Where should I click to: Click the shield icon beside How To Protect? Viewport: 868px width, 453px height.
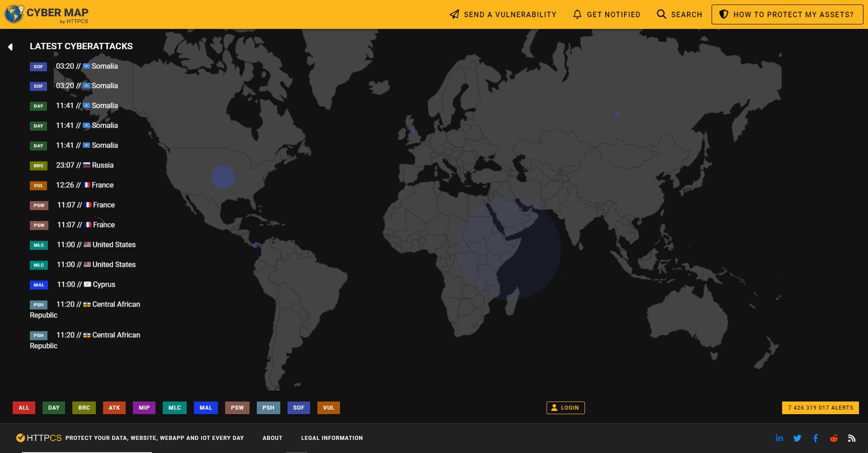click(724, 14)
